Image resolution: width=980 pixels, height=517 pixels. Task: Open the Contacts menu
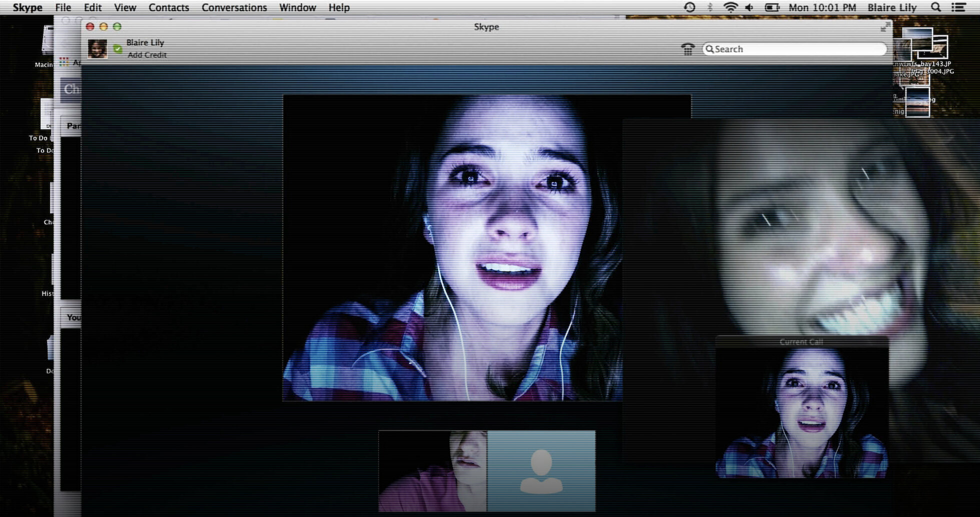tap(168, 7)
